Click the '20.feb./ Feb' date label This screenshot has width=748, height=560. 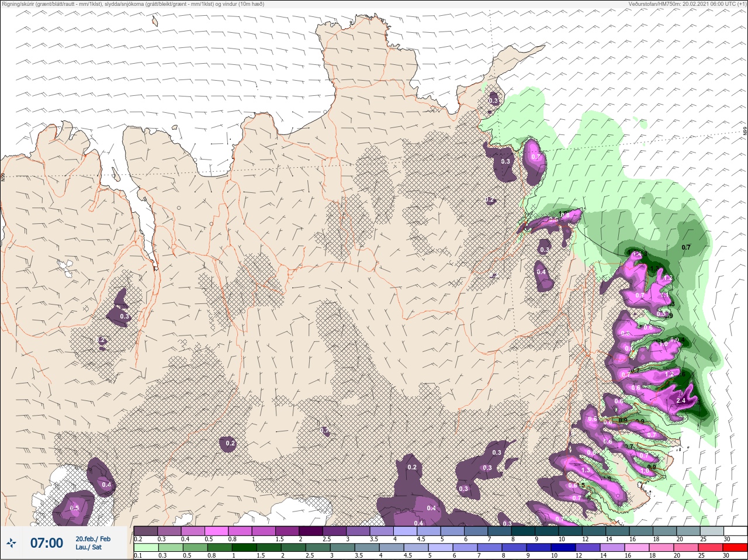tap(92, 539)
